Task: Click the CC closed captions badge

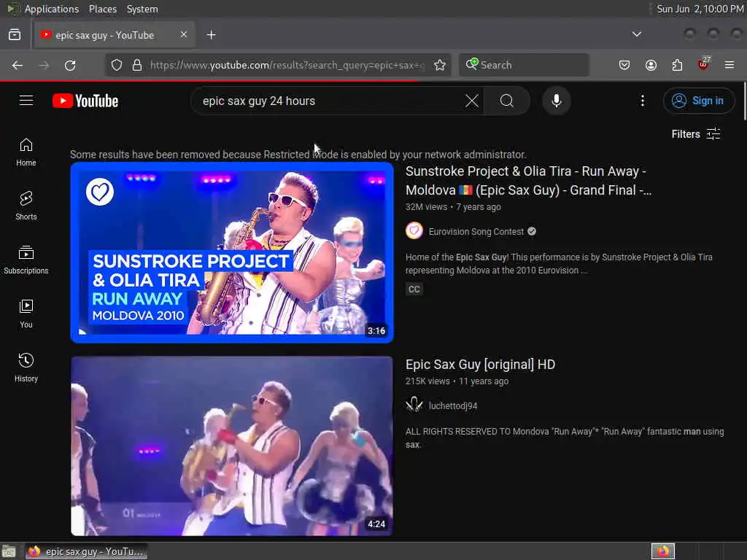Action: click(414, 289)
